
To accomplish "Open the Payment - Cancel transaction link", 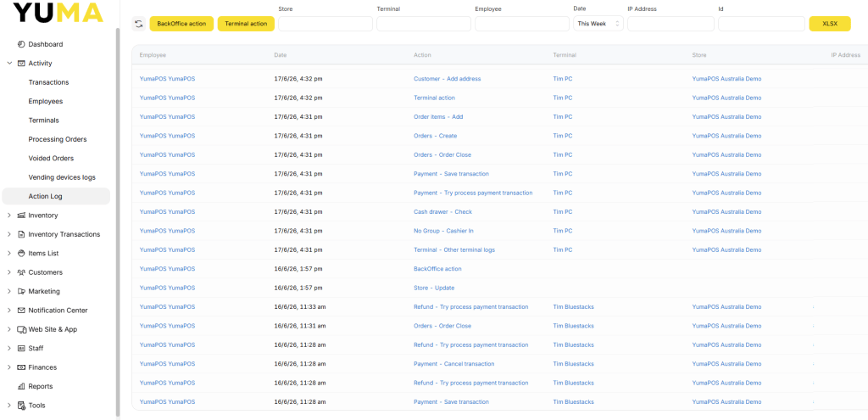I will pyautogui.click(x=454, y=364).
